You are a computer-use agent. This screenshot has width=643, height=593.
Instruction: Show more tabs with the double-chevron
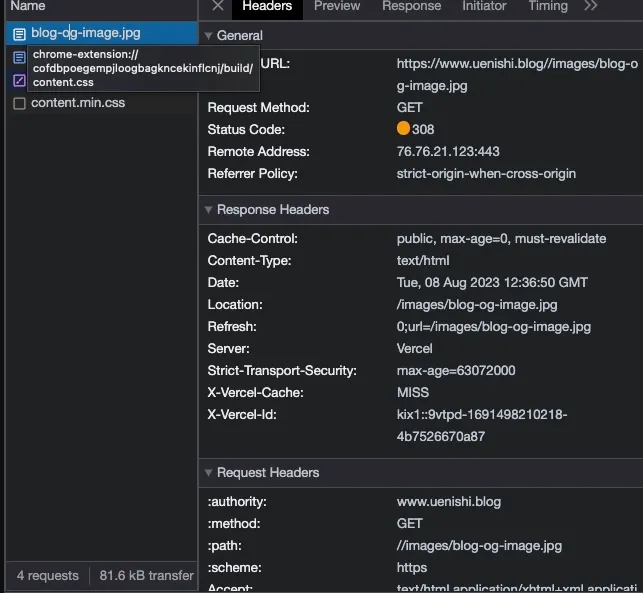[590, 6]
